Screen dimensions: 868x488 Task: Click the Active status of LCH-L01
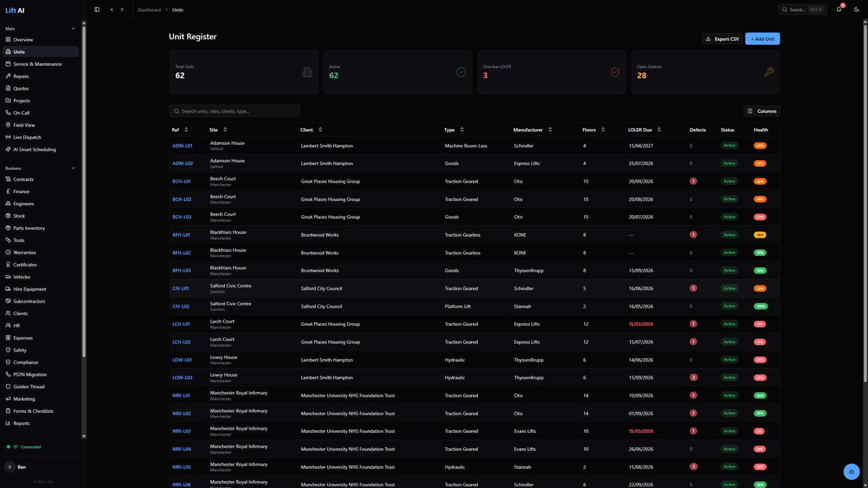730,324
